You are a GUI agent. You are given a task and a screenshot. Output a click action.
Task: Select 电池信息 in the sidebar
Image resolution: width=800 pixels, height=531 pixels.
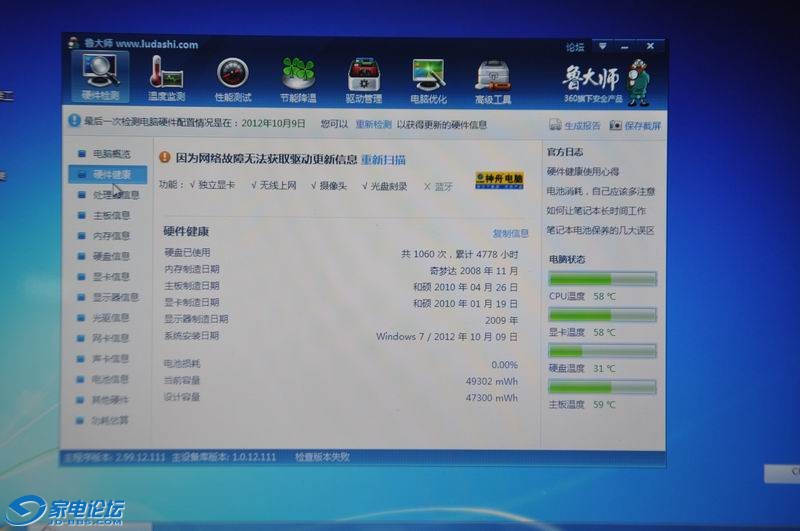(x=110, y=380)
